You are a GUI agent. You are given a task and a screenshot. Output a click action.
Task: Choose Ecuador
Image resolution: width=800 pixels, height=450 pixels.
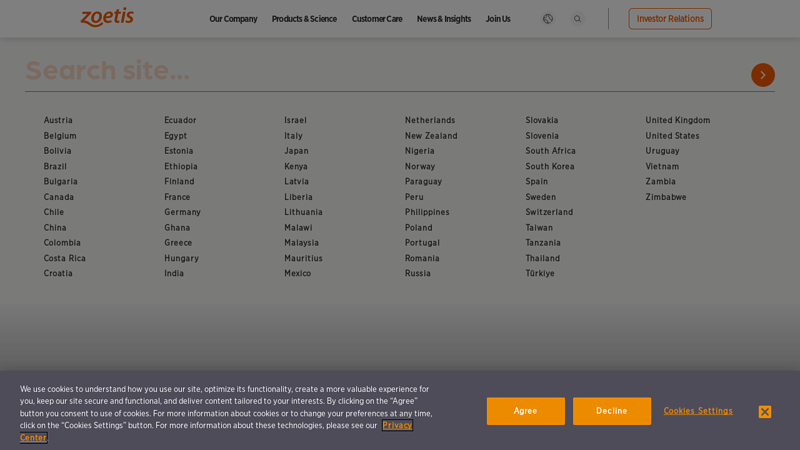coord(180,120)
